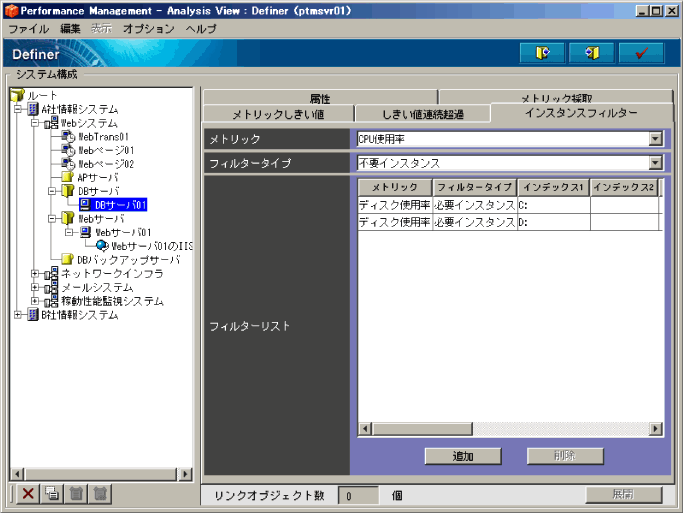Collapse the A社情報システム tree node

tap(18, 109)
